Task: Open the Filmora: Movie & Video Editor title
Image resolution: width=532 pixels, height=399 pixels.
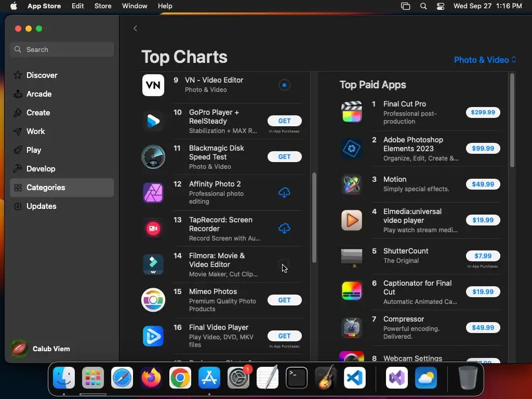Action: tap(217, 260)
